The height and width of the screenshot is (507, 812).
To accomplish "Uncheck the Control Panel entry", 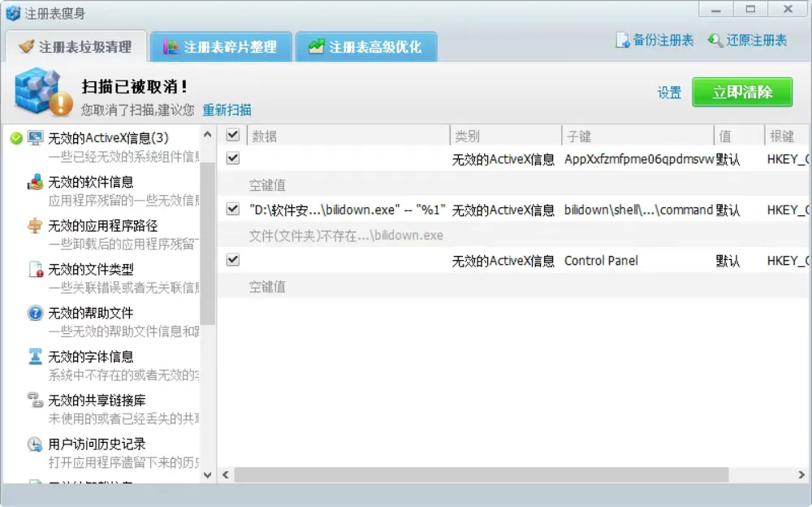I will tap(232, 260).
